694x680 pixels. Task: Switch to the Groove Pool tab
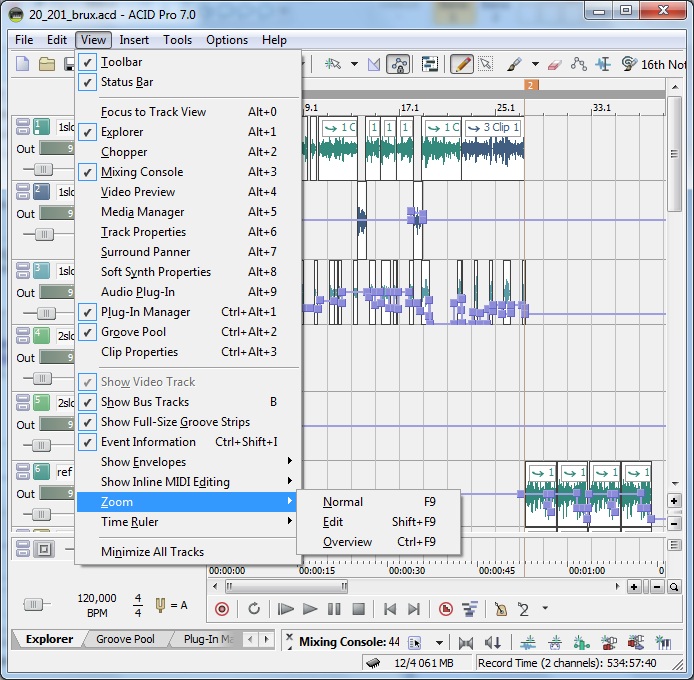pyautogui.click(x=124, y=639)
